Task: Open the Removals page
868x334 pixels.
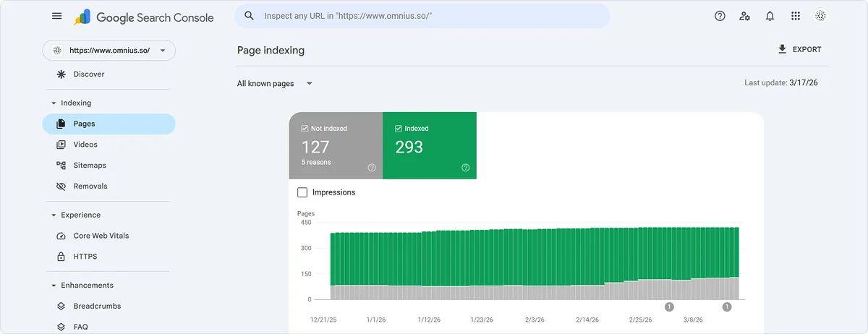Action: coord(90,187)
